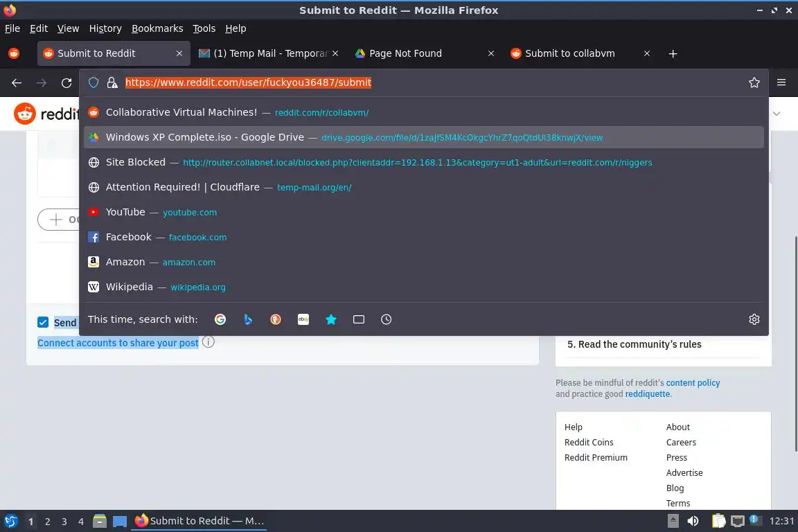This screenshot has height=532, width=798.
Task: Open the taskbar start menu icon
Action: [x=10, y=521]
